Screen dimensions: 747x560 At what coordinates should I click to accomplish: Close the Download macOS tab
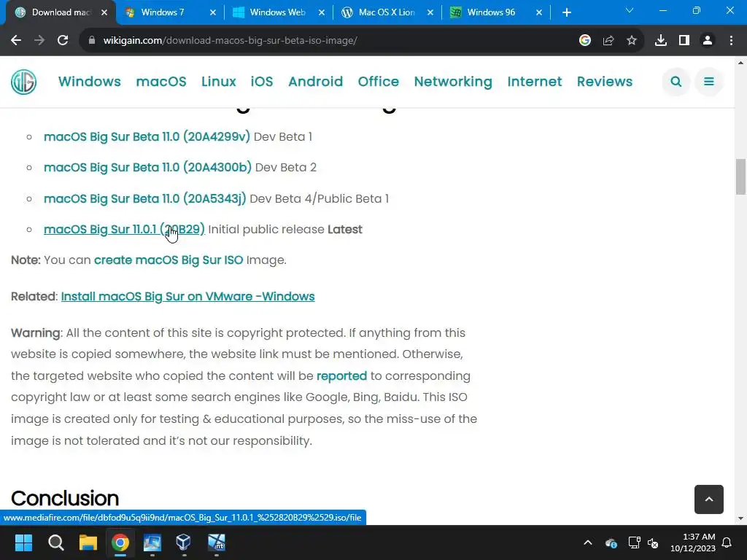(104, 12)
